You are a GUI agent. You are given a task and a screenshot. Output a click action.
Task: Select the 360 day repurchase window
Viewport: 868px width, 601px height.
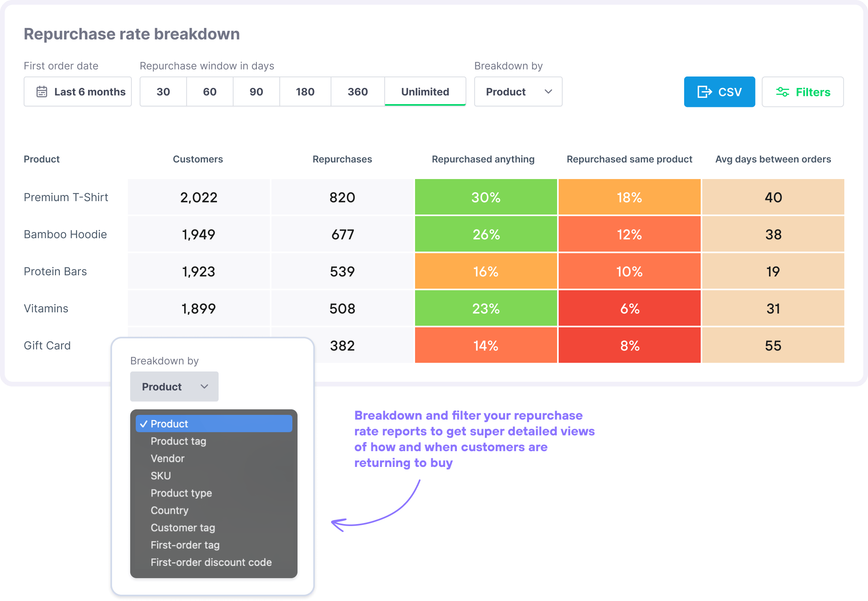click(357, 91)
